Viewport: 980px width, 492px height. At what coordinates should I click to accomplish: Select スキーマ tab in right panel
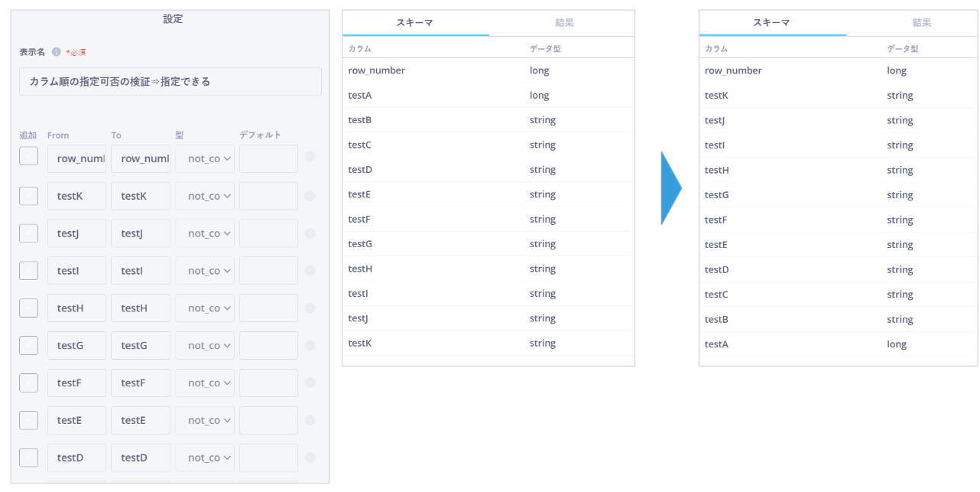tap(772, 23)
